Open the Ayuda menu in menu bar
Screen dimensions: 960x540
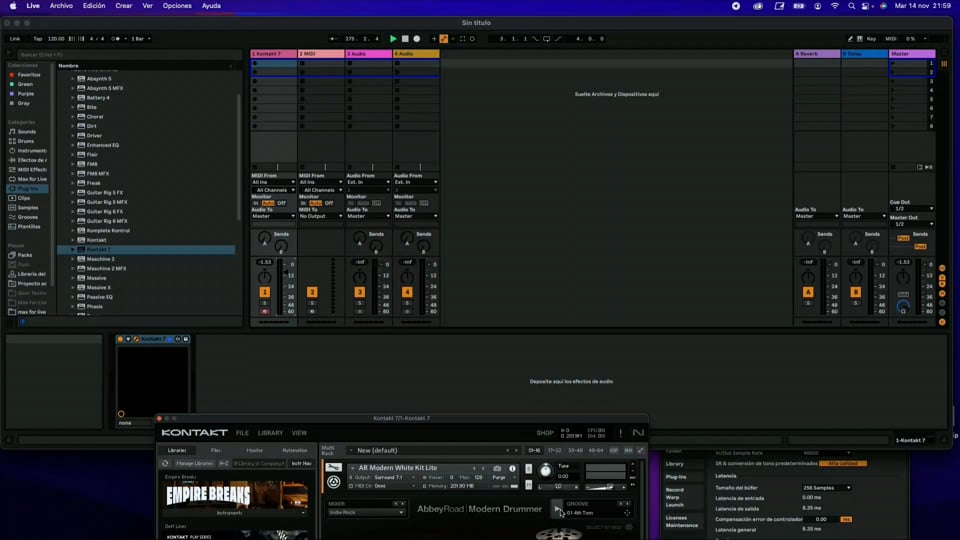[211, 6]
